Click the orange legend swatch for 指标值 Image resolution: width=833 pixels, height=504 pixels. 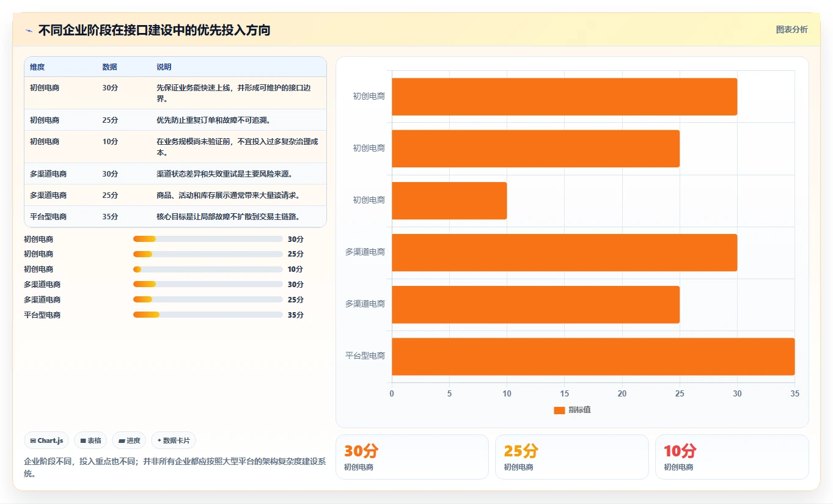pyautogui.click(x=559, y=411)
